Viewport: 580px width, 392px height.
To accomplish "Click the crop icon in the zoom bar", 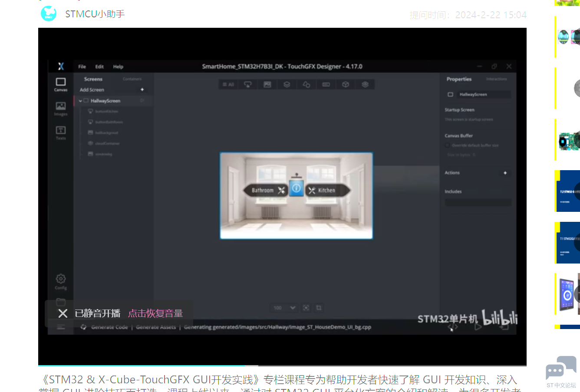I will pyautogui.click(x=319, y=308).
